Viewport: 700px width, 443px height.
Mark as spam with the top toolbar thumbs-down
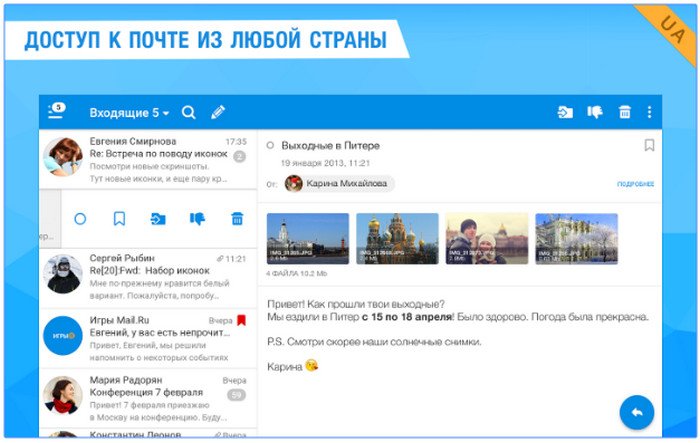(595, 112)
